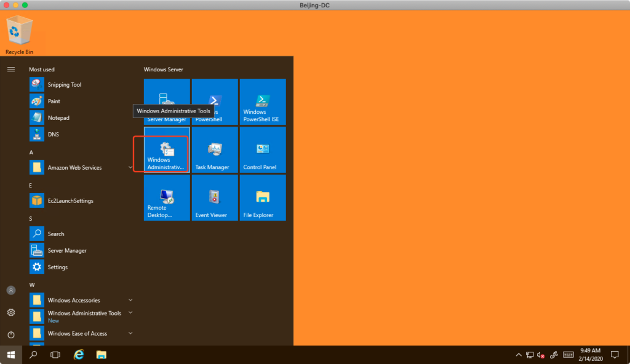Open Internet Explorer from the taskbar
Screen dimensions: 630x364
pos(79,355)
